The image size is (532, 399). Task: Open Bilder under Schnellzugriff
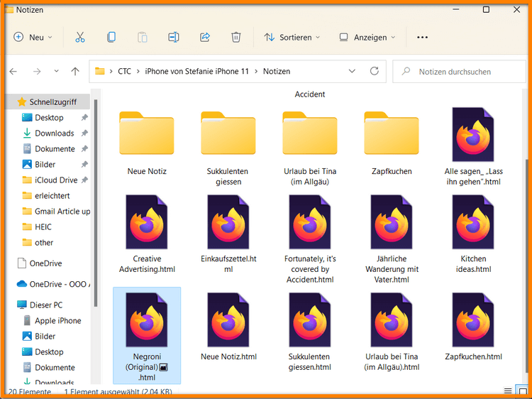pyautogui.click(x=45, y=164)
